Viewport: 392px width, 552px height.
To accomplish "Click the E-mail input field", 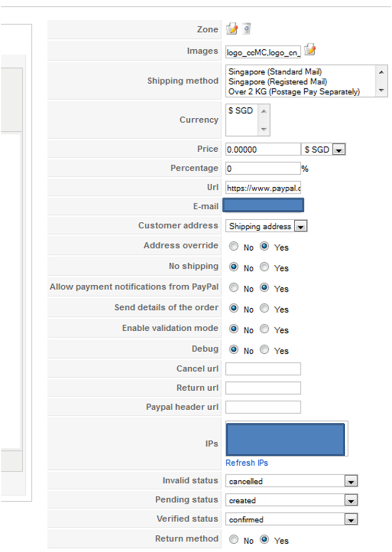I will pos(263,205).
